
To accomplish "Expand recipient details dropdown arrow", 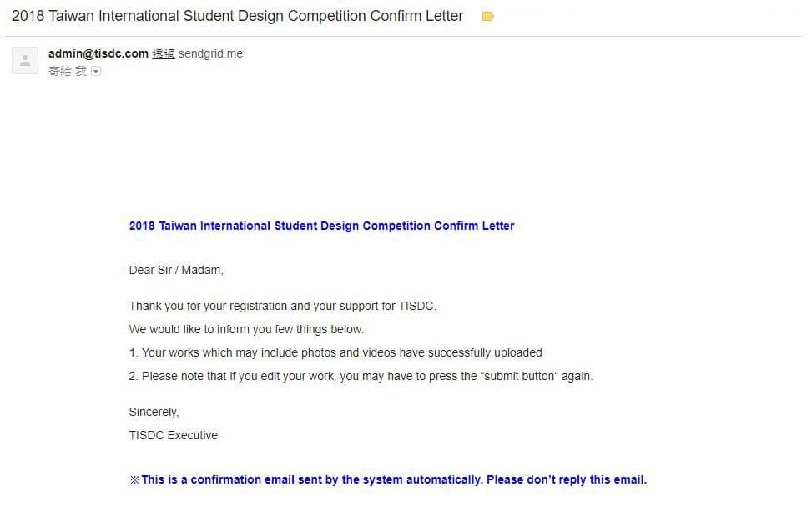I will pos(96,72).
